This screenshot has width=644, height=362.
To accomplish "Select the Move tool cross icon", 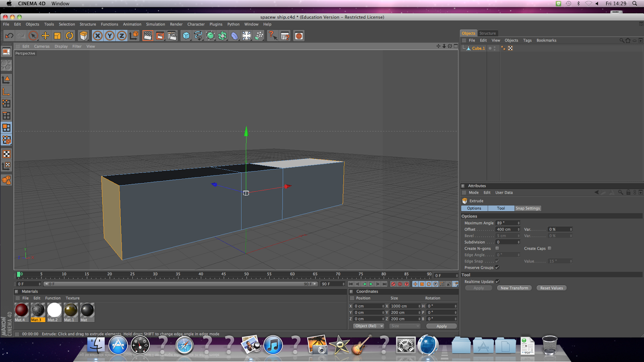I will 45,36.
